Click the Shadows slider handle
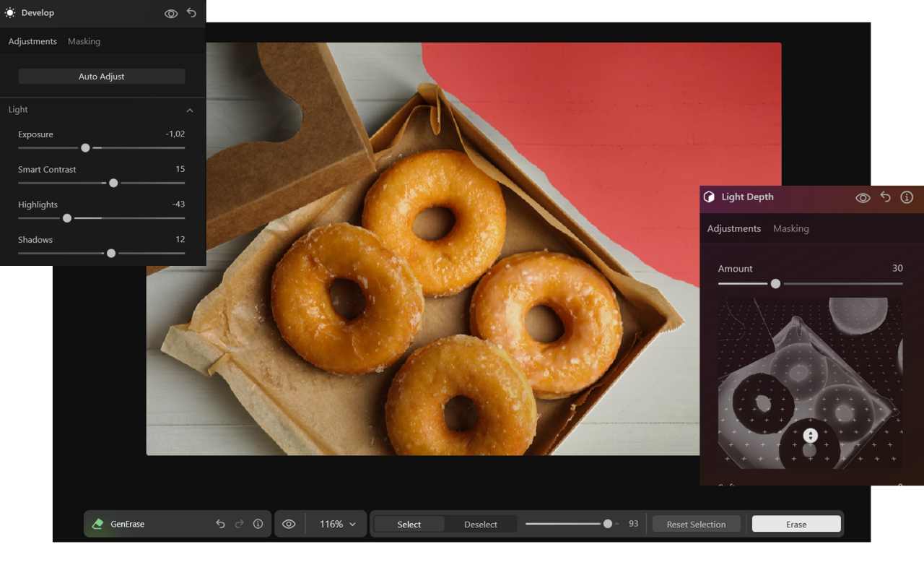The height and width of the screenshot is (565, 924). coord(111,253)
